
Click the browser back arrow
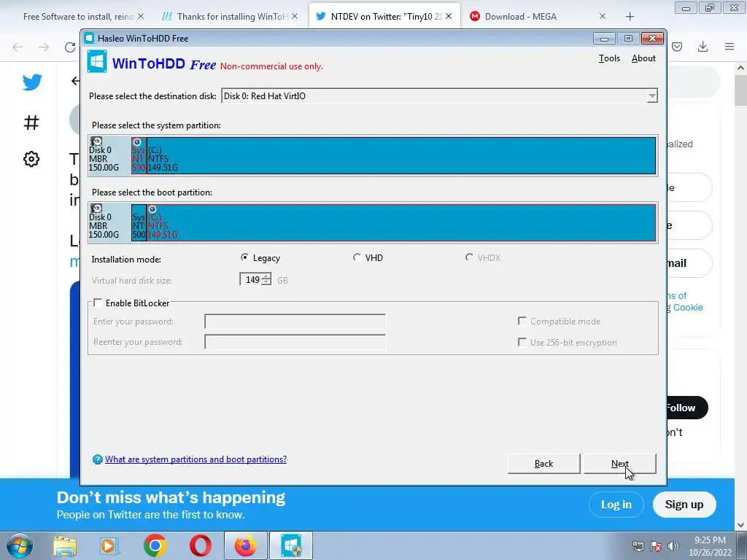(18, 47)
